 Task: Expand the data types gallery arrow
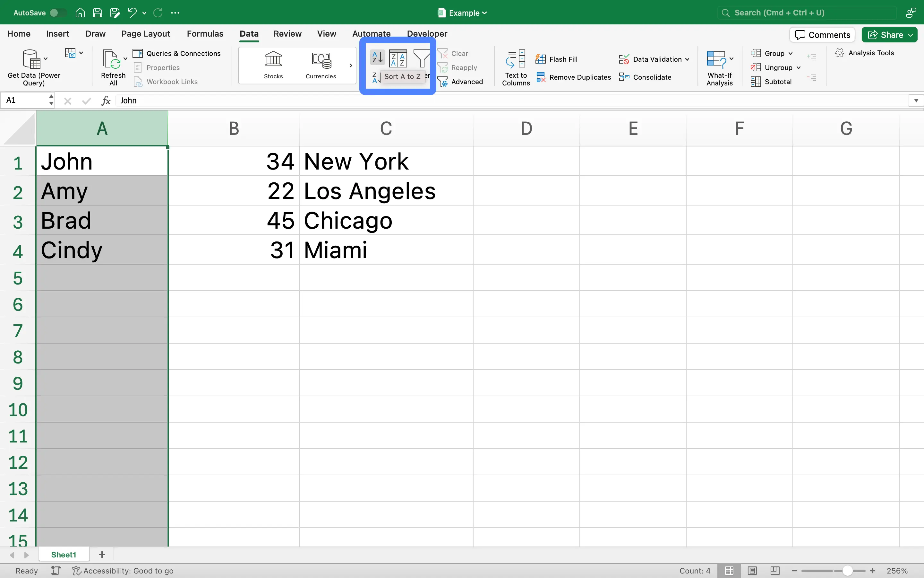350,66
